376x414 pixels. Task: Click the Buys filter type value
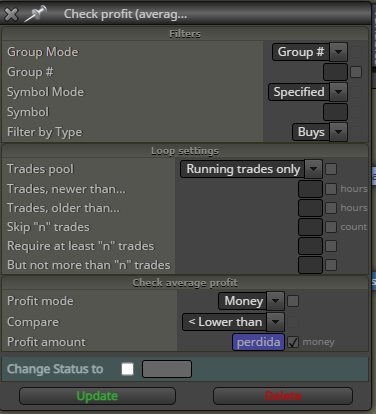pos(311,132)
